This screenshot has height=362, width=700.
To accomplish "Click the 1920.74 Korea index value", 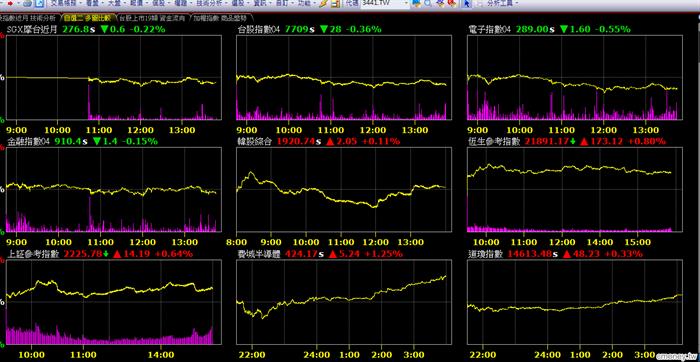I will (x=296, y=141).
